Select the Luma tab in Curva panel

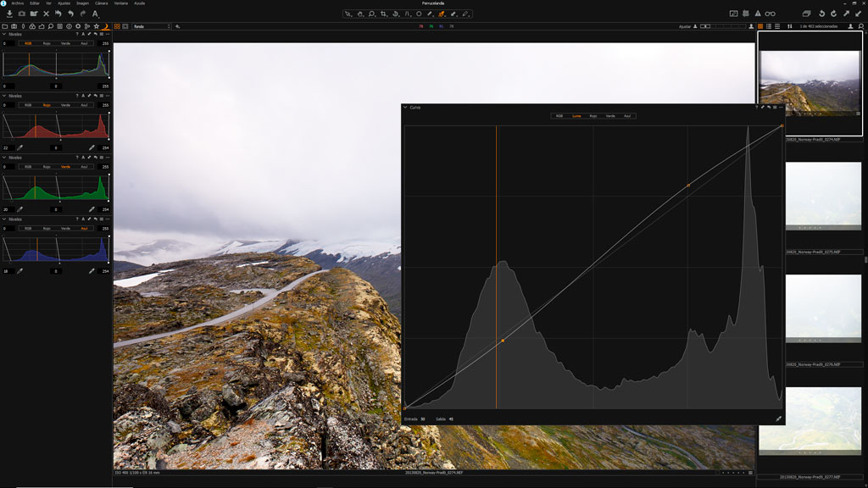click(x=576, y=115)
